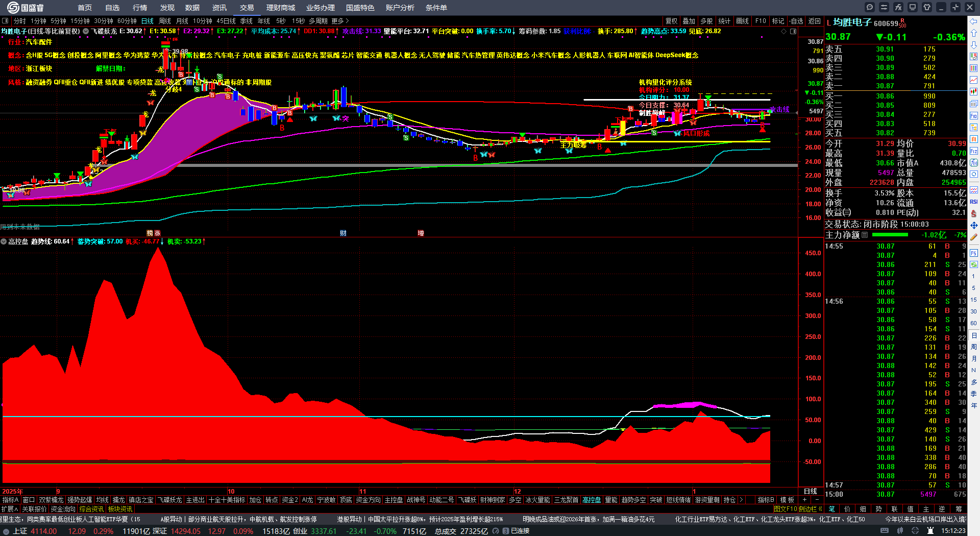This screenshot has height=536, width=980.
Task: Click the blue four-way move arrows icon
Action: tap(974, 225)
